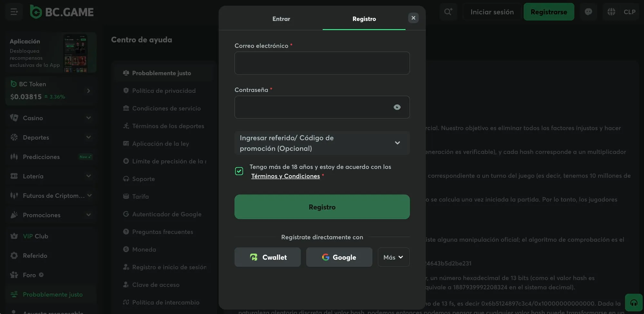Open the Aplicación promo banner

pyautogui.click(x=51, y=53)
